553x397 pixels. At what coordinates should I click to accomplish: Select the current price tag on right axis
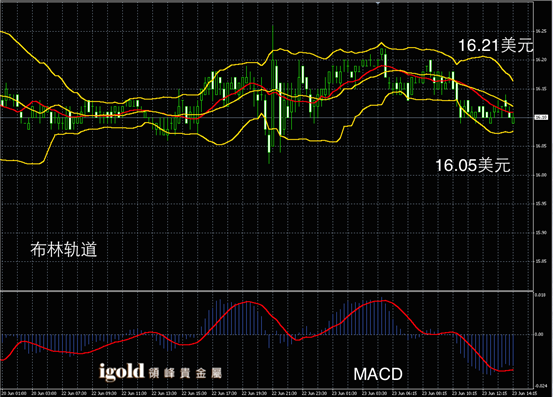point(541,117)
